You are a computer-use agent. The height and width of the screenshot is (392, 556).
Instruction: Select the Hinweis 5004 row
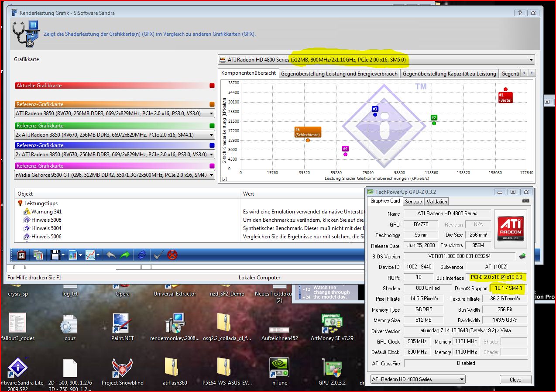tap(46, 228)
